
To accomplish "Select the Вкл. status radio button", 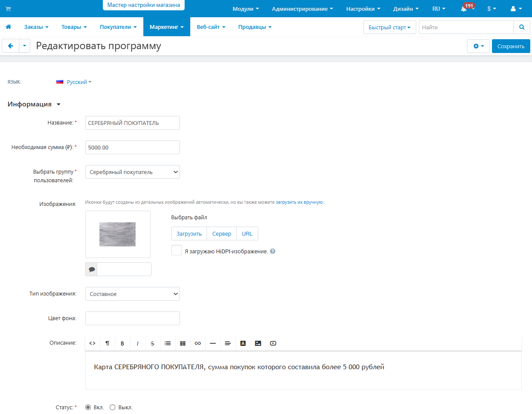I will tap(88, 407).
